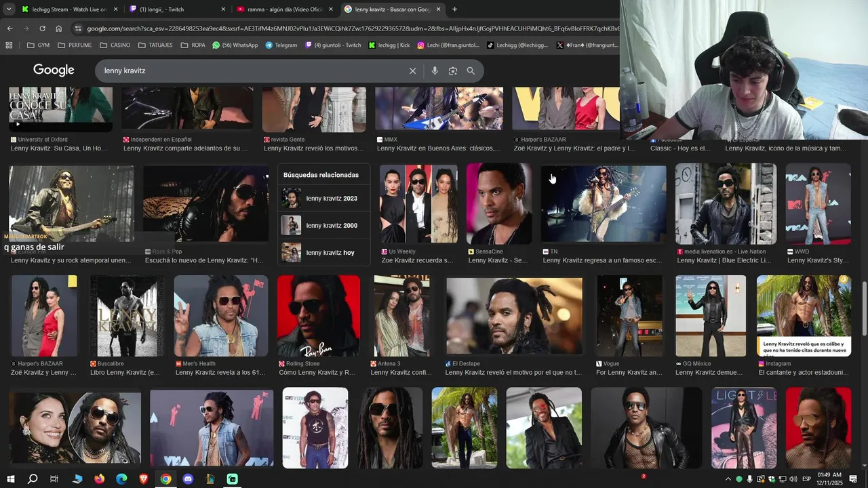Open the notifications center icon

(854, 479)
